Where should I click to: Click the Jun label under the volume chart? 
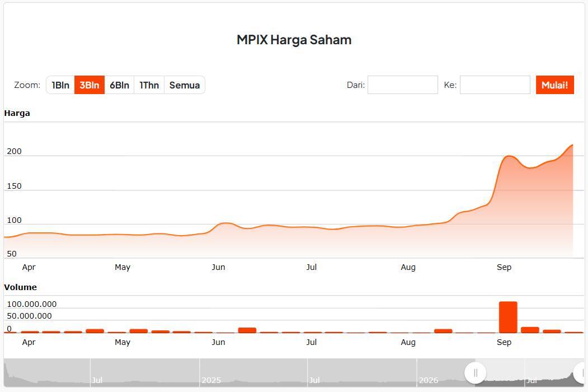tap(218, 342)
